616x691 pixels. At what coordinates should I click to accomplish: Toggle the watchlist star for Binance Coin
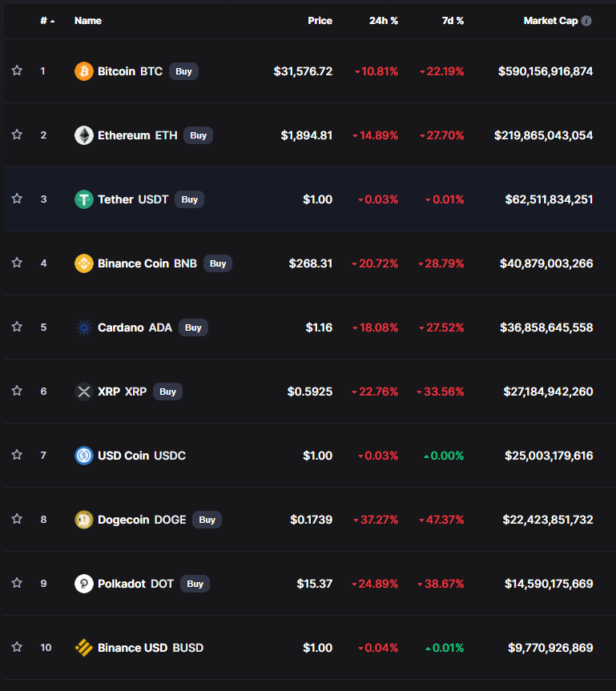tap(17, 263)
